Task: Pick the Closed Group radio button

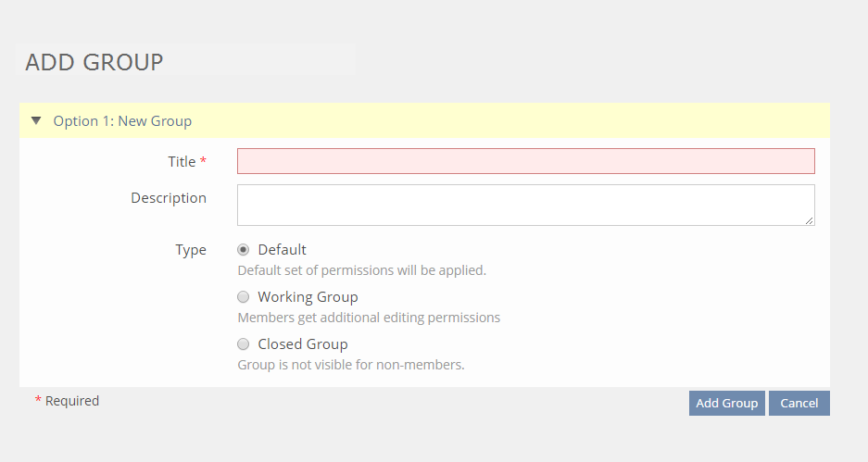Action: click(244, 344)
